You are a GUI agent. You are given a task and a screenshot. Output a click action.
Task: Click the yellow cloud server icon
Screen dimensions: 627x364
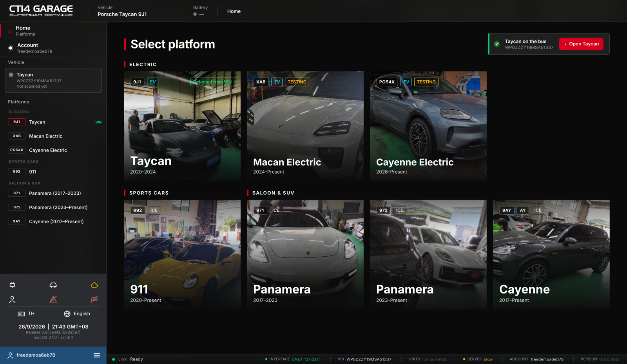click(94, 285)
